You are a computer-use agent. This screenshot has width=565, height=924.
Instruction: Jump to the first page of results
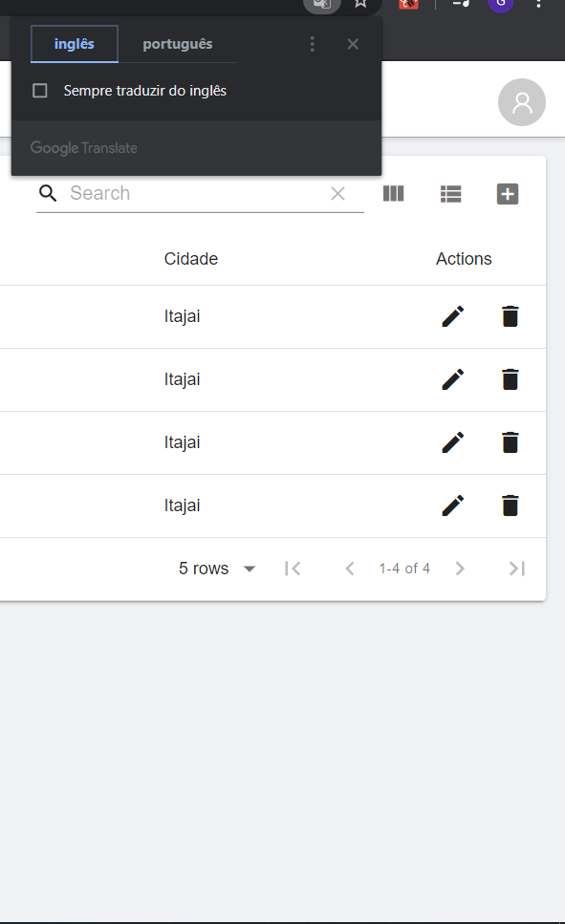point(293,568)
